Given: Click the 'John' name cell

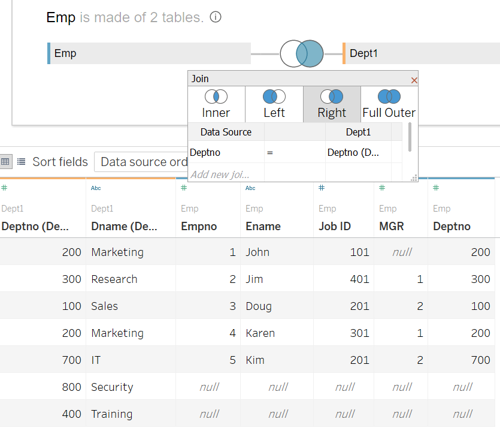Looking at the screenshot, I should point(257,252).
